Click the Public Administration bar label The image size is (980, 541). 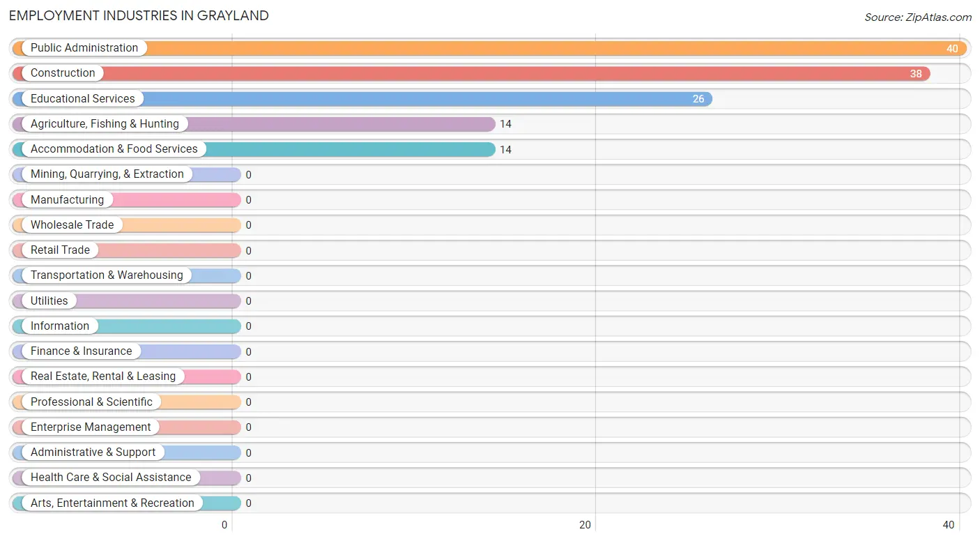84,48
